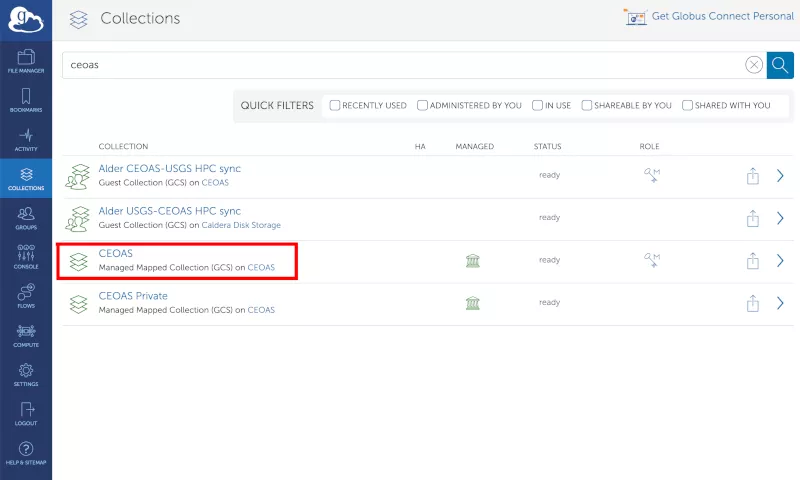Viewport: 800px width, 480px height.
Task: Click the STATUS column header
Action: tap(547, 146)
